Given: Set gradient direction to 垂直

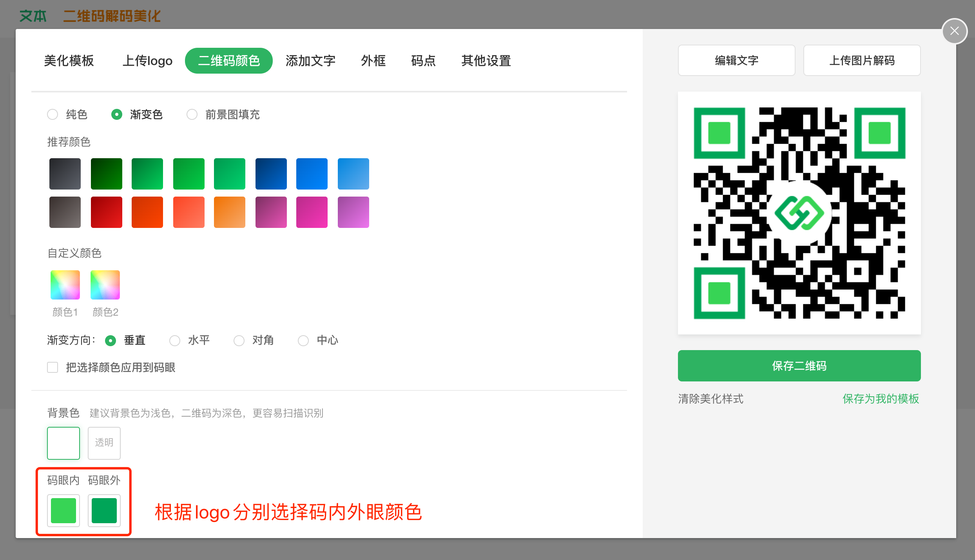Looking at the screenshot, I should [111, 341].
